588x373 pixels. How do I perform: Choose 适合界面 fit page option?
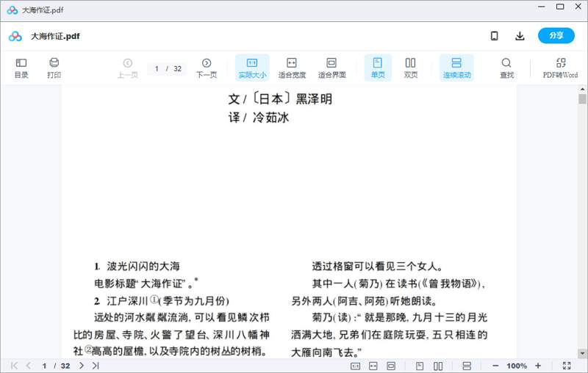tap(331, 68)
